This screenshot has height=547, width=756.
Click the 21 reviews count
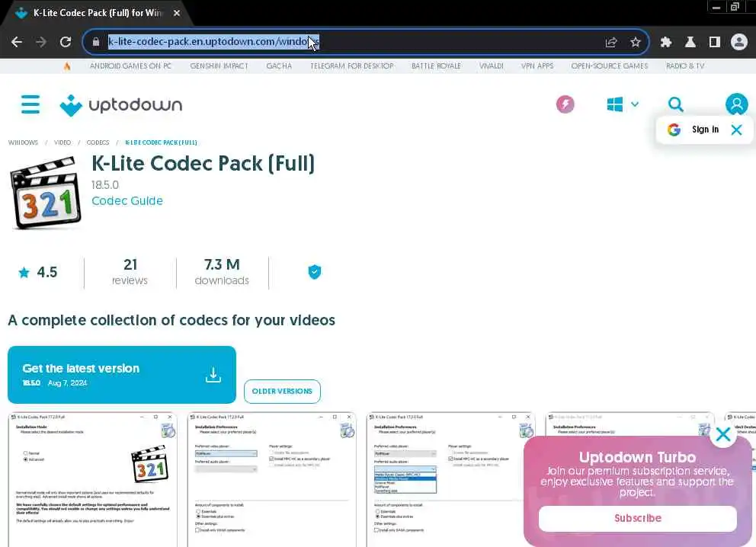(x=130, y=272)
